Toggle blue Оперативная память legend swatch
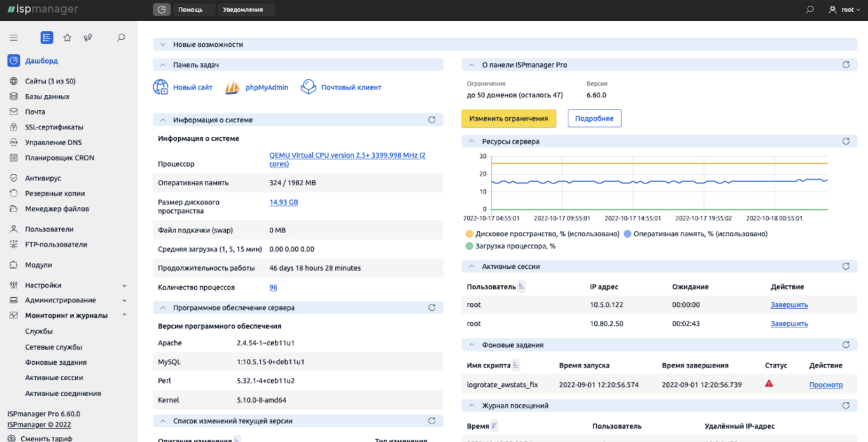 (x=627, y=234)
